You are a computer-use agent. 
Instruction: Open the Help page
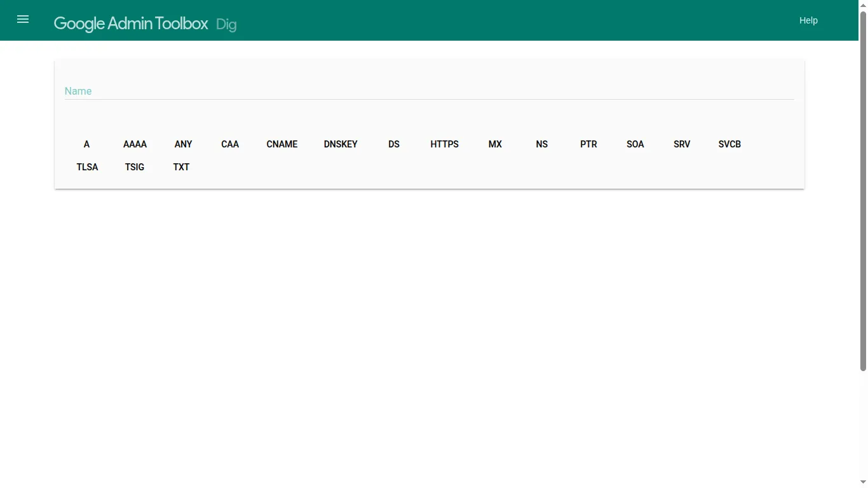point(808,20)
